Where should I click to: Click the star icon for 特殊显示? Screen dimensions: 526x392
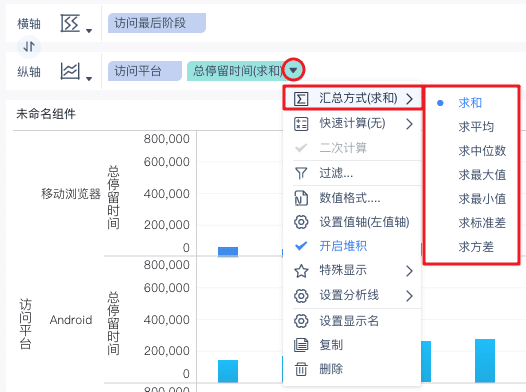pyautogui.click(x=301, y=271)
